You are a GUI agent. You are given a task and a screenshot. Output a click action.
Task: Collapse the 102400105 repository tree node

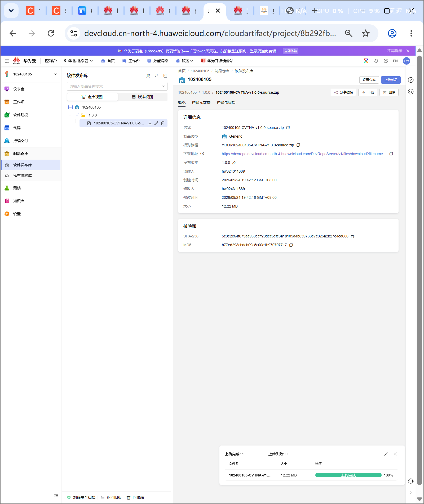[70, 107]
